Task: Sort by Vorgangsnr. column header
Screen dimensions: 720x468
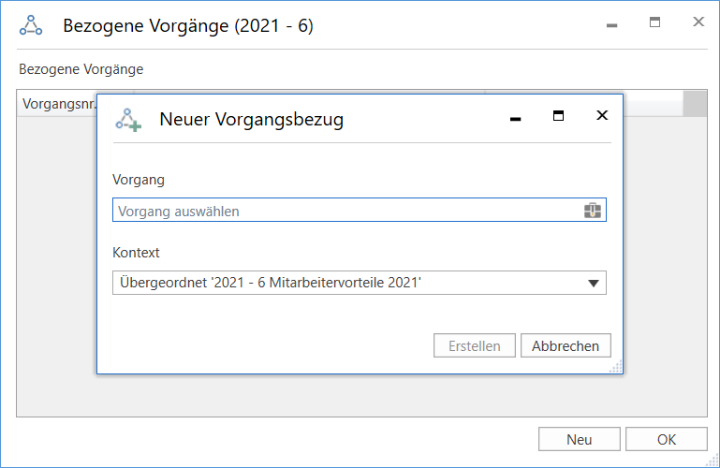Action: pos(56,104)
